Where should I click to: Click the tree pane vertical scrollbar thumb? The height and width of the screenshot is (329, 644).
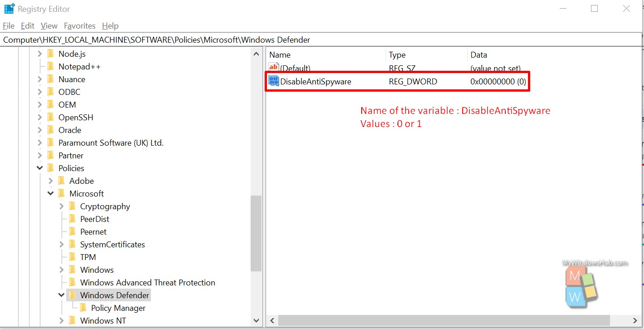pyautogui.click(x=256, y=233)
